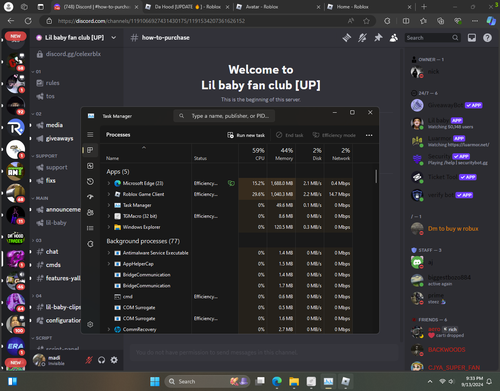Open the support channel
The width and height of the screenshot is (500, 391).
[57, 167]
